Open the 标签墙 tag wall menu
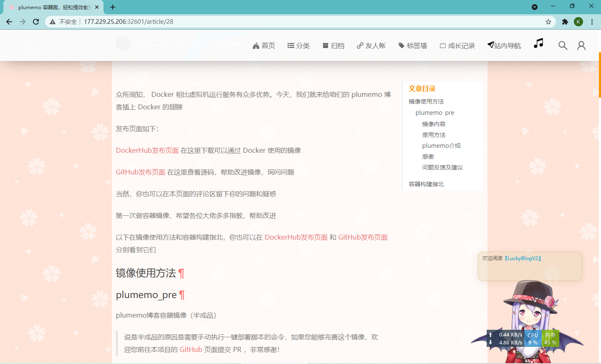Viewport: 601px width, 364px height. (x=412, y=45)
